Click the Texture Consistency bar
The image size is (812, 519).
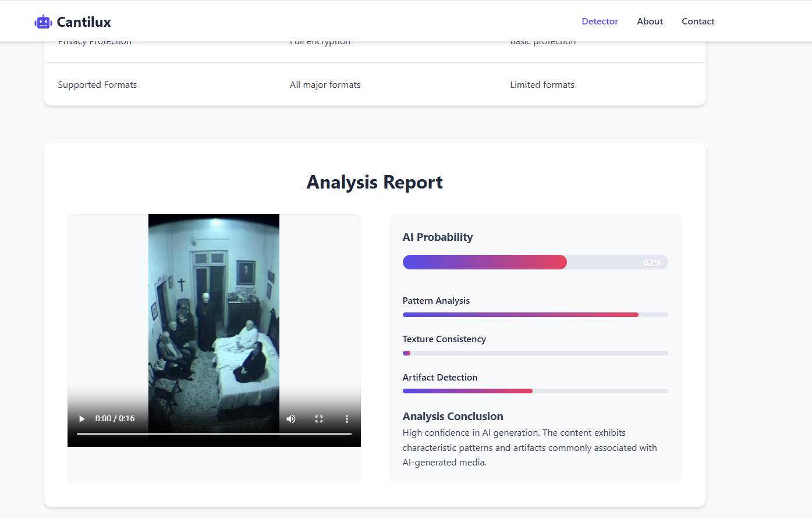click(535, 353)
